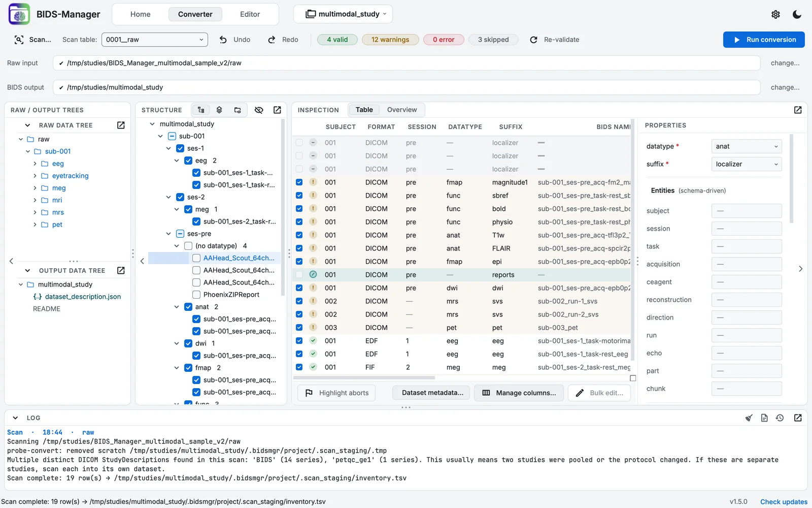
Task: Pop out the Log panel
Action: click(798, 418)
